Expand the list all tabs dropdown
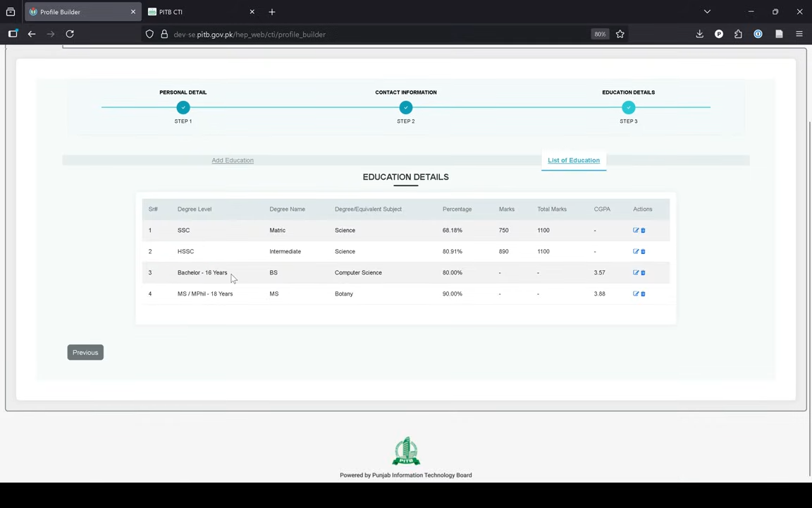 707,12
